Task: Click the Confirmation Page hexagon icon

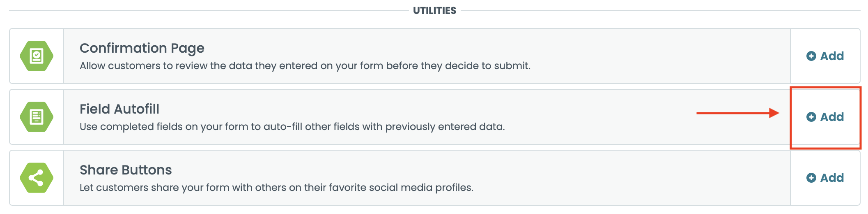Action: [x=37, y=56]
